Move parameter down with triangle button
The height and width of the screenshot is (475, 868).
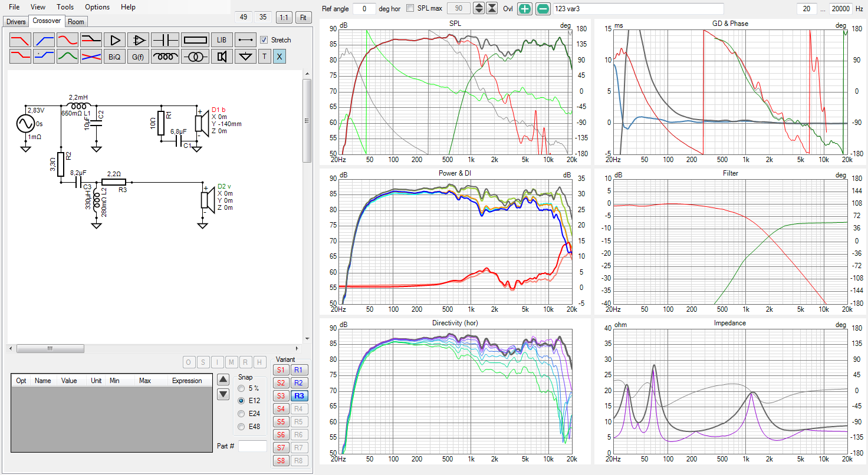223,394
